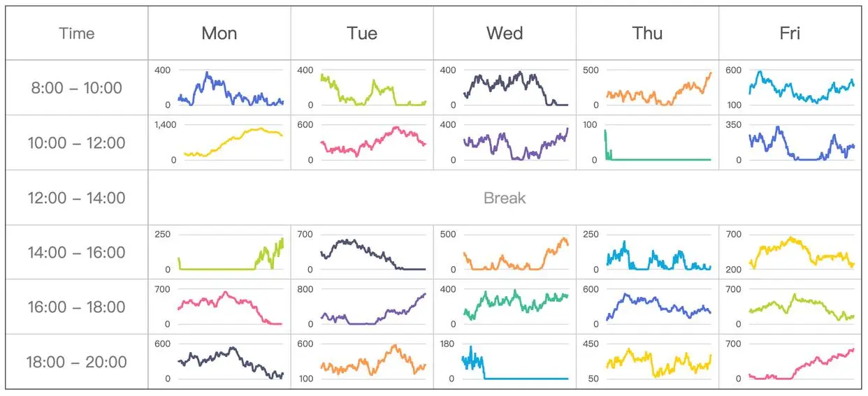Viewport: 868px width, 396px height.
Task: Select the 12:00 – 14:00 time row label
Action: pos(77,198)
